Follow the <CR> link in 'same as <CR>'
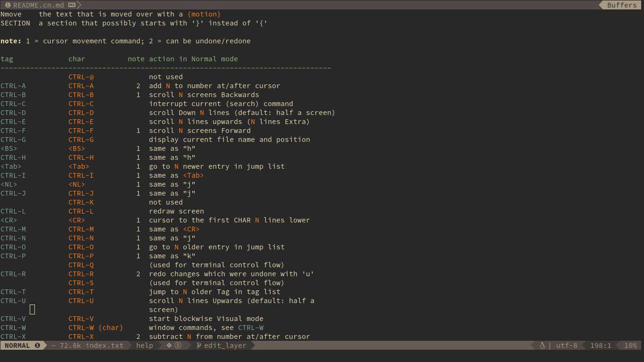Image resolution: width=644 pixels, height=362 pixels. tap(191, 229)
